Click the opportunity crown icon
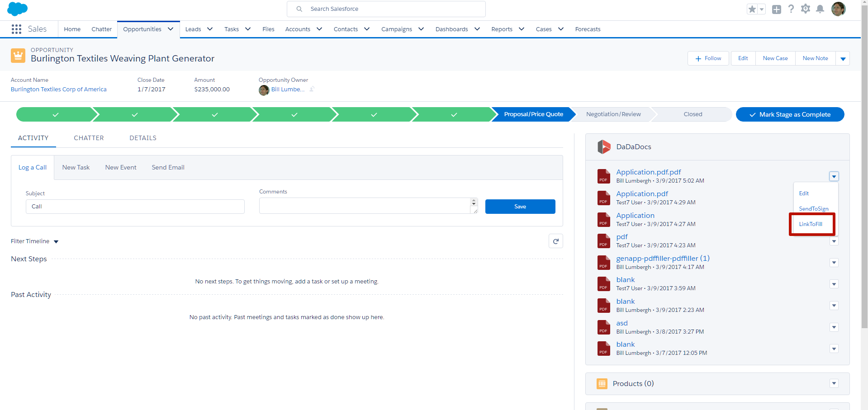 (18, 56)
